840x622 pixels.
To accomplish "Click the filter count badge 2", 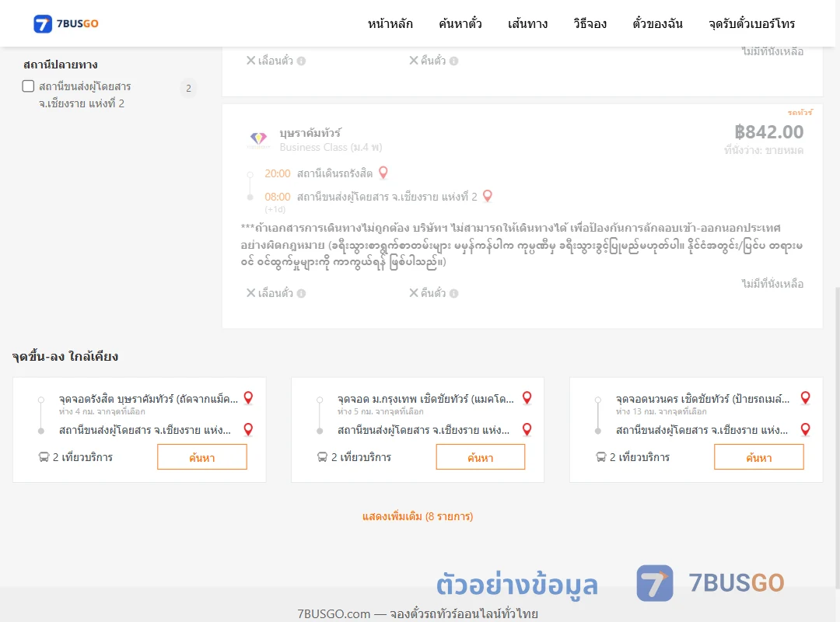I will 188,89.
